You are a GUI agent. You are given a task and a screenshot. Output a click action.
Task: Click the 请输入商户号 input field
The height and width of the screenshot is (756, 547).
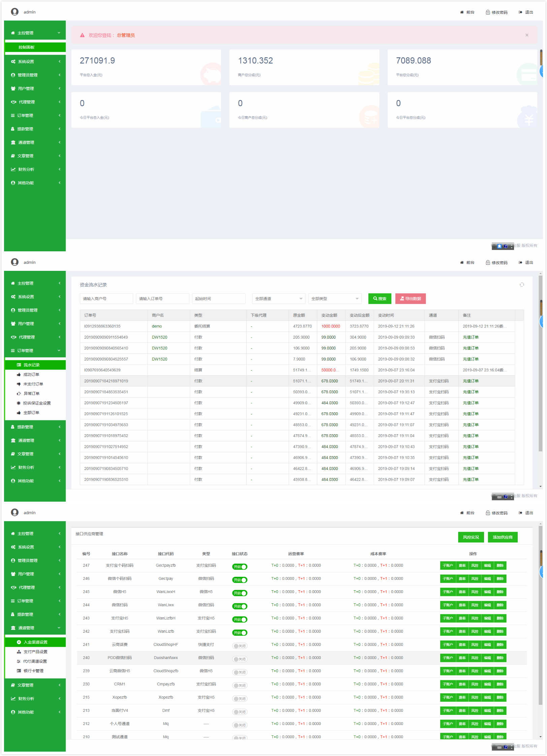pos(106,298)
